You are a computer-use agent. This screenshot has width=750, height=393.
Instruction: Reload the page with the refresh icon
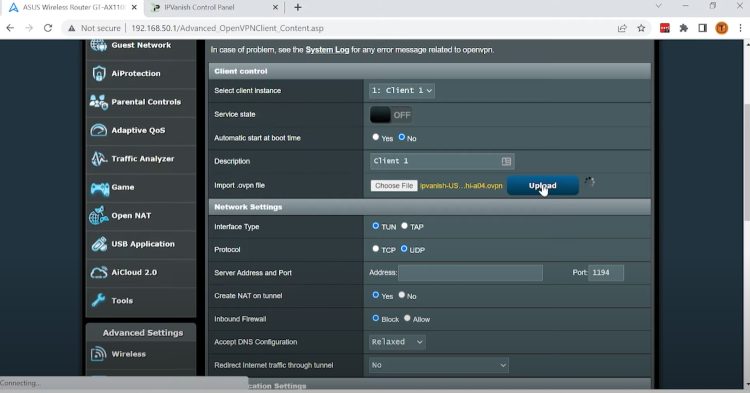point(48,28)
